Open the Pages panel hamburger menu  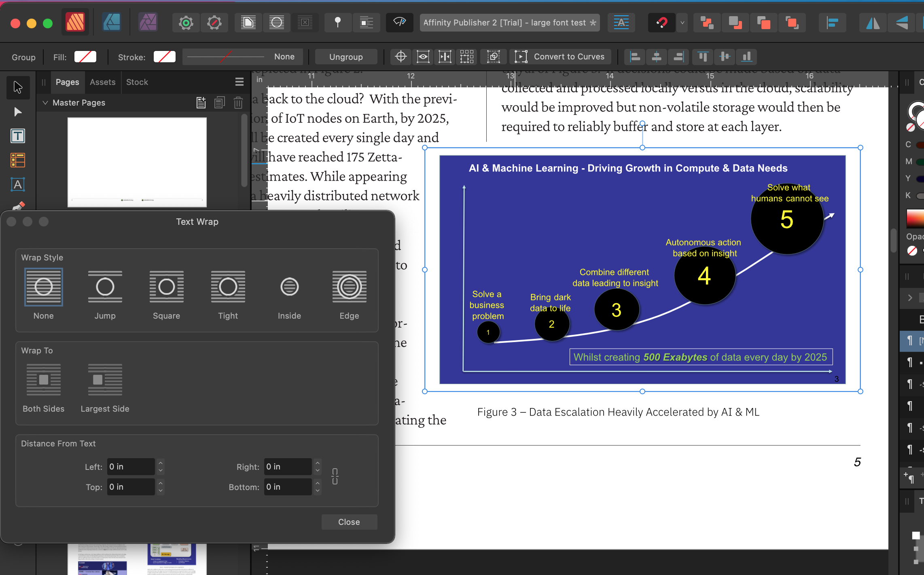pyautogui.click(x=239, y=82)
